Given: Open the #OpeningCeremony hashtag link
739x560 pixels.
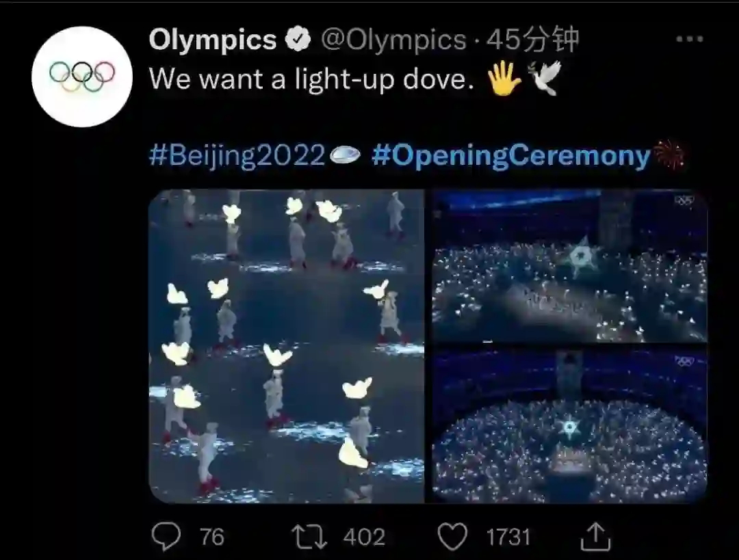Looking at the screenshot, I should 510,156.
